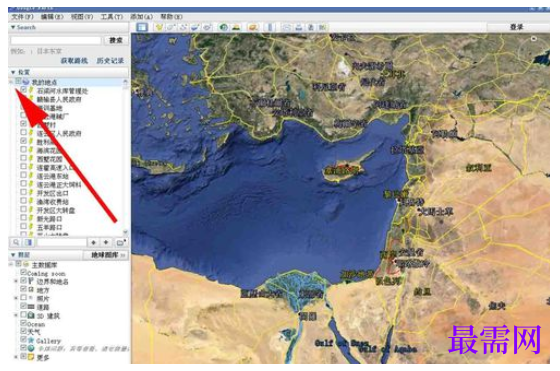
Task: Select the Ruler measurement tool
Action: pos(270,27)
